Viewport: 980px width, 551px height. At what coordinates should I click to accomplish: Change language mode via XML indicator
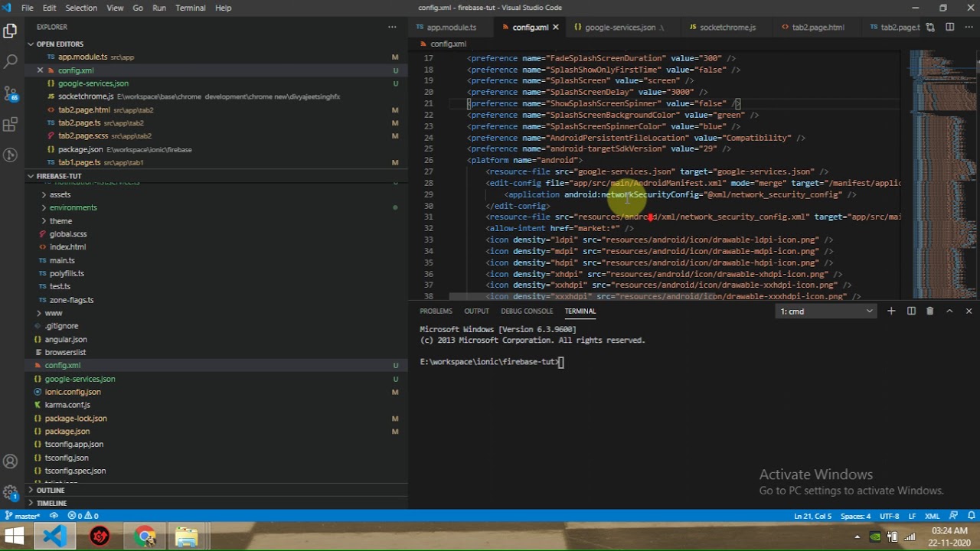click(932, 516)
